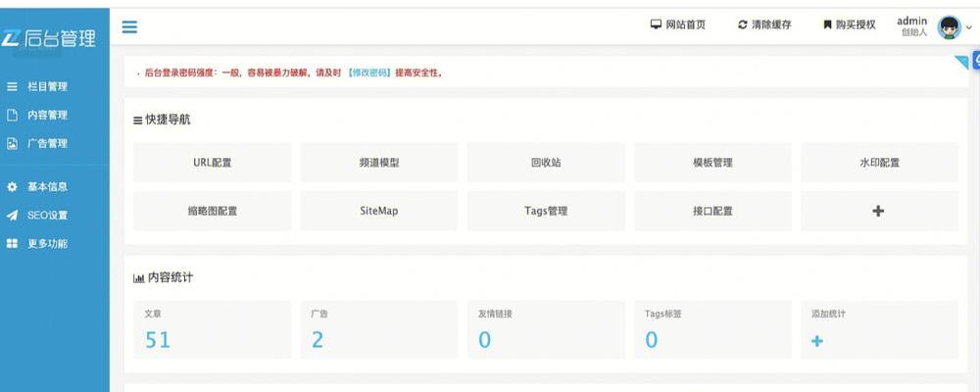Screen dimensions: 980x392
Task: Click the 友情链接 count 0
Action: [x=484, y=340]
